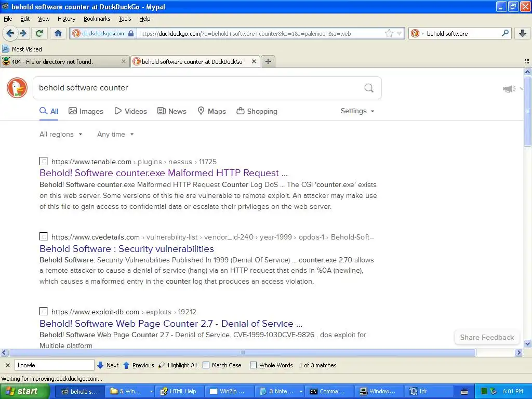Screen dimensions: 532x399
Task: Click the vertical scrollbar thumb
Action: pyautogui.click(x=527, y=111)
